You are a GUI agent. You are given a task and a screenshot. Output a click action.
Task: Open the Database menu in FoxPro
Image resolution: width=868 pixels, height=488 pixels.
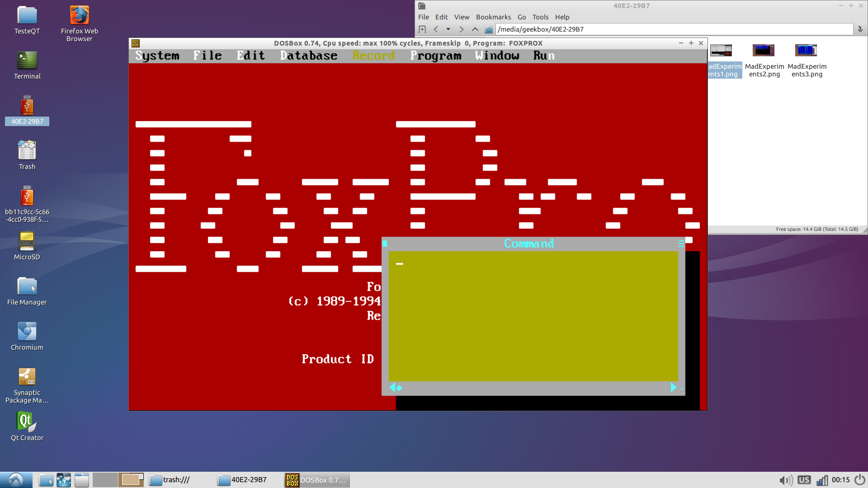pyautogui.click(x=309, y=56)
